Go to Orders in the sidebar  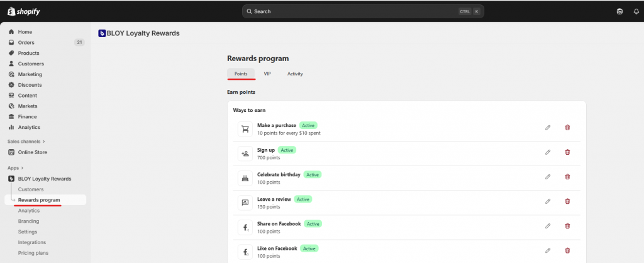point(26,43)
